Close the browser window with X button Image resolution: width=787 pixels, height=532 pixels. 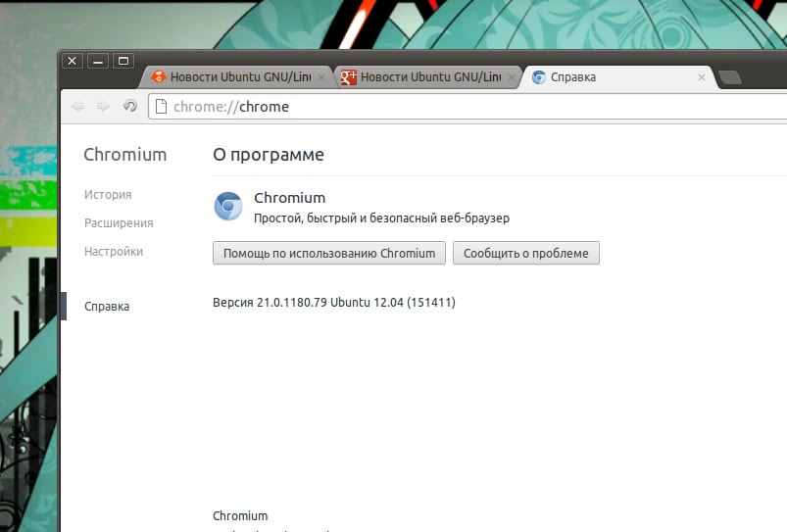tap(73, 61)
